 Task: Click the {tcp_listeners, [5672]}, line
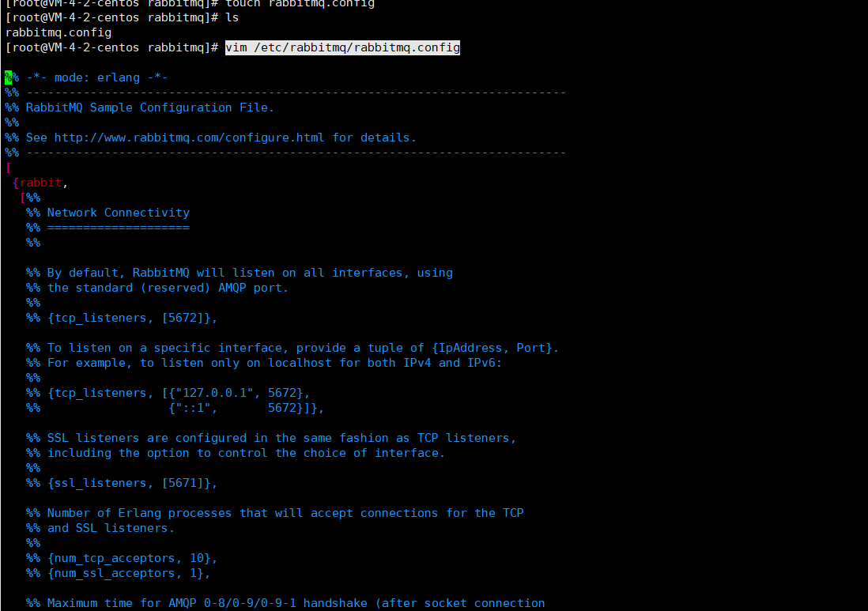coord(122,318)
